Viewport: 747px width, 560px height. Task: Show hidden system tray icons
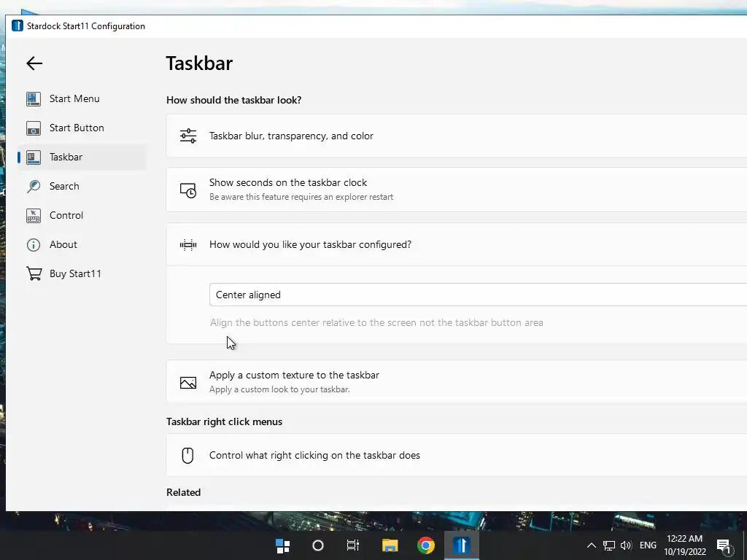[x=591, y=545]
